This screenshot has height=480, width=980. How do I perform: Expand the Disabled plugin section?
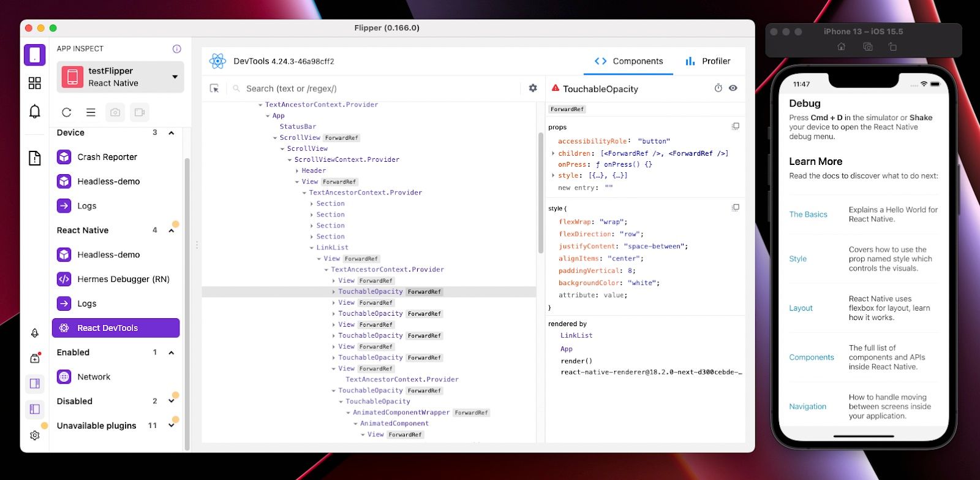171,402
